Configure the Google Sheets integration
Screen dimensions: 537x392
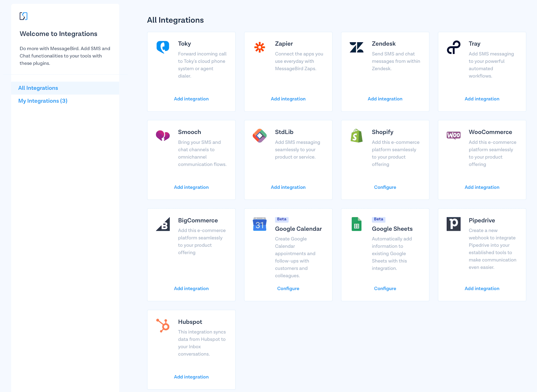tap(385, 289)
